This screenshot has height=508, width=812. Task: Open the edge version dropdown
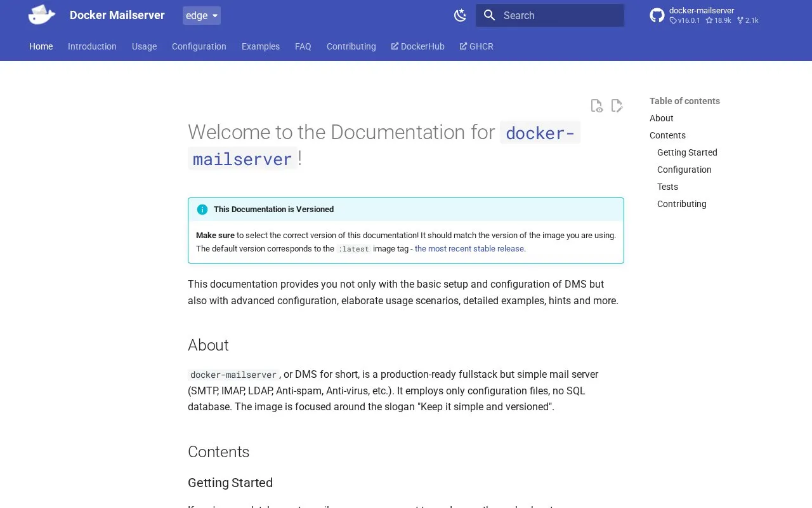pos(202,15)
